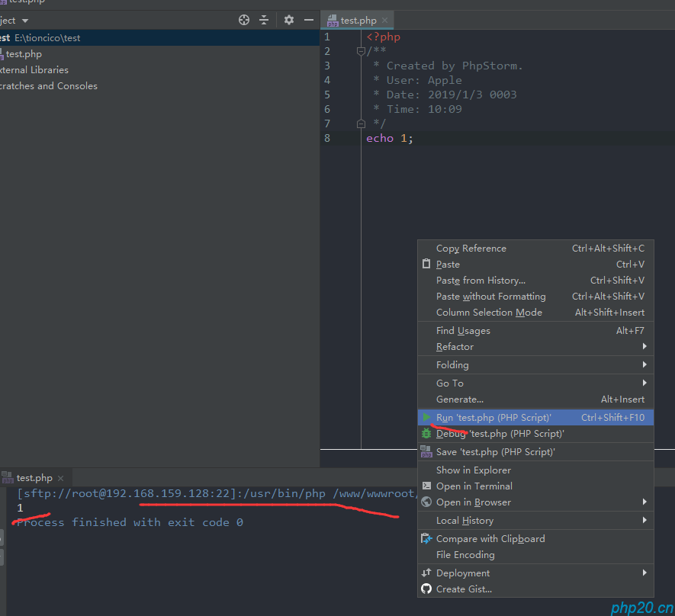Choose Compare with Clipboard
Image resolution: width=675 pixels, height=616 pixels.
(x=490, y=538)
